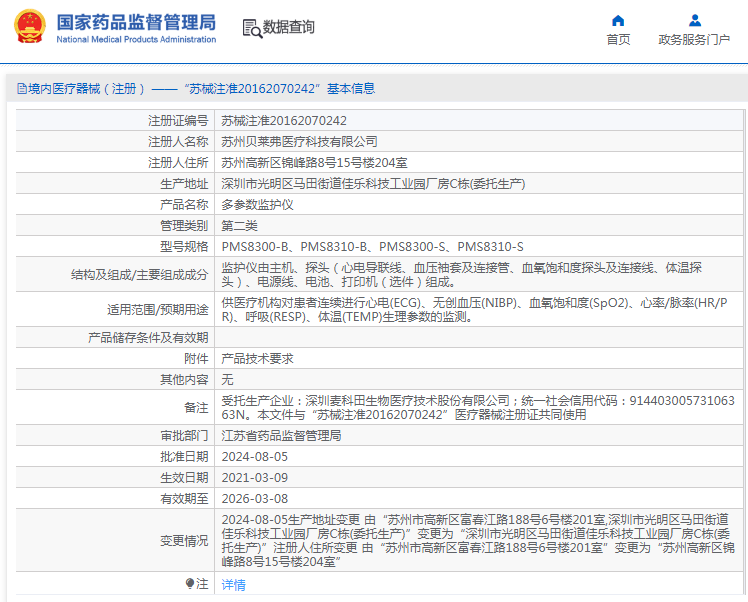This screenshot has width=748, height=602.
Task: Click the 首页 home icon
Action: point(618,21)
